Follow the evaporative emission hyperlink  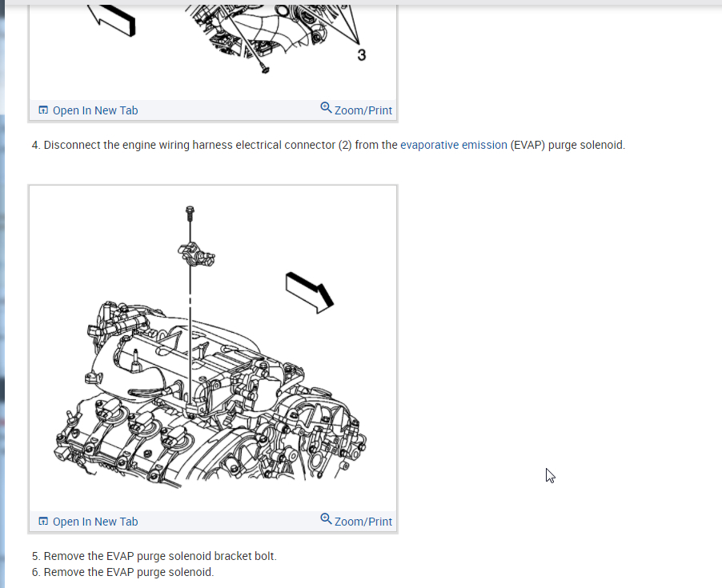pyautogui.click(x=454, y=145)
